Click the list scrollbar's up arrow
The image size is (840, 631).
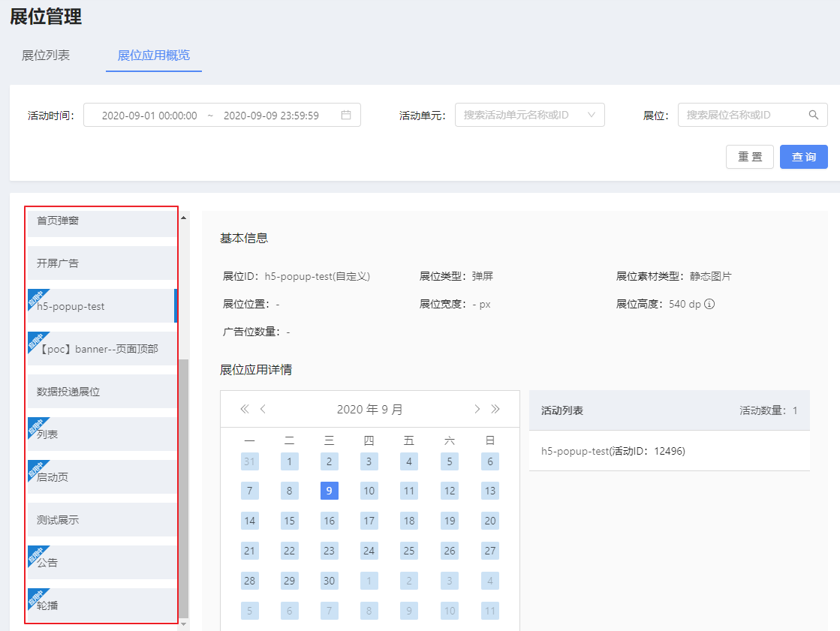(x=183, y=218)
